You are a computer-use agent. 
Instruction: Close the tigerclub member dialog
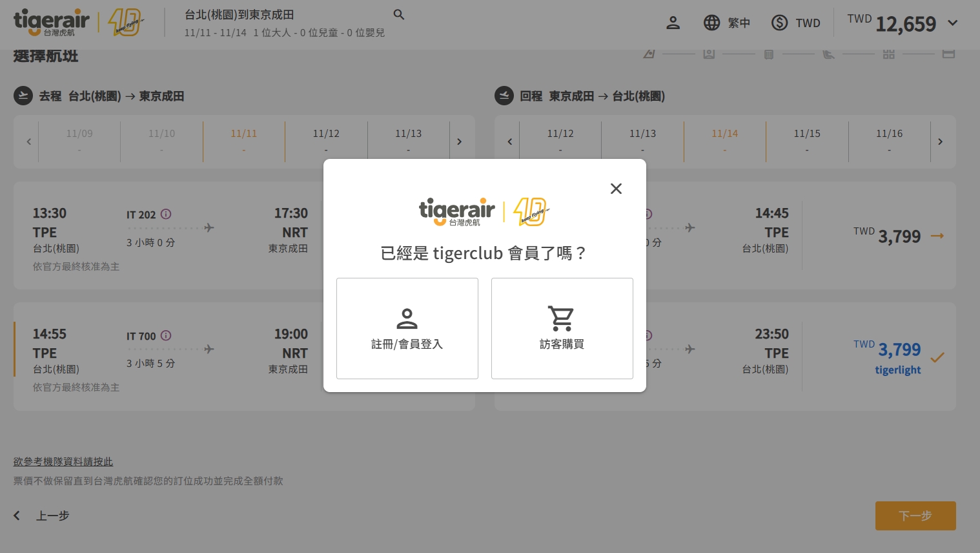616,189
